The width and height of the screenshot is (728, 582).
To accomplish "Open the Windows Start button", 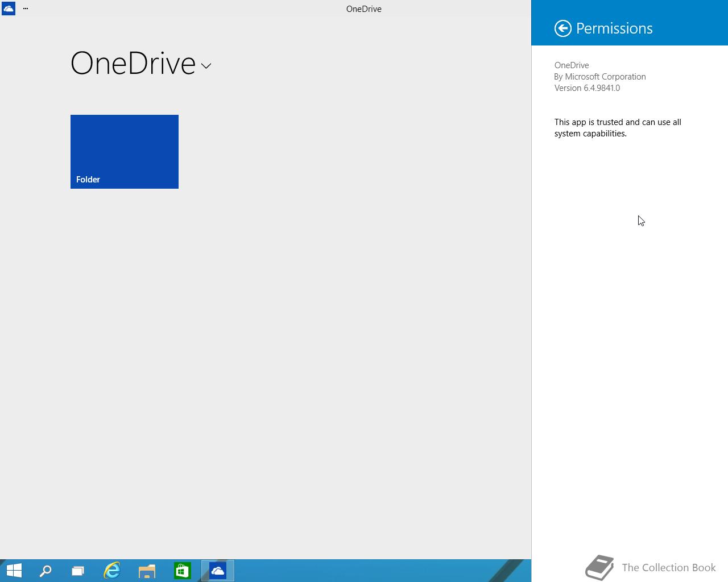I will [14, 571].
